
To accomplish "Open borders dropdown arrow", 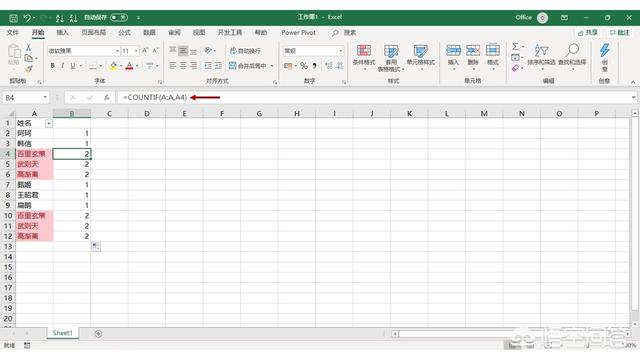I will (101, 66).
